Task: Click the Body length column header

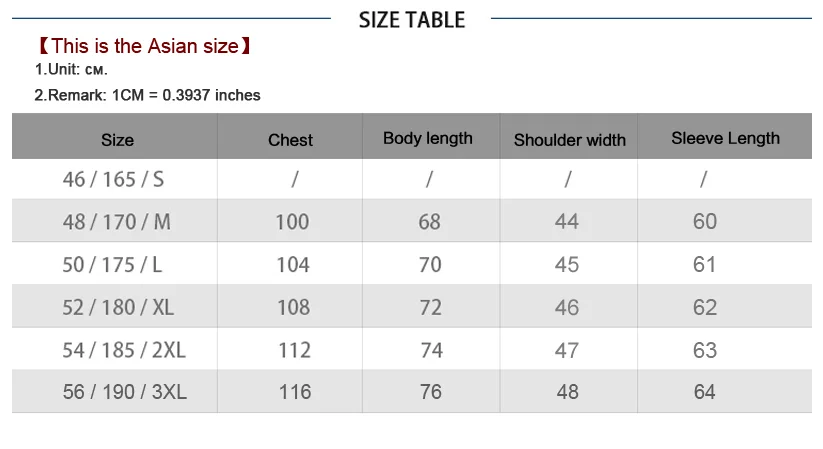Action: (428, 138)
